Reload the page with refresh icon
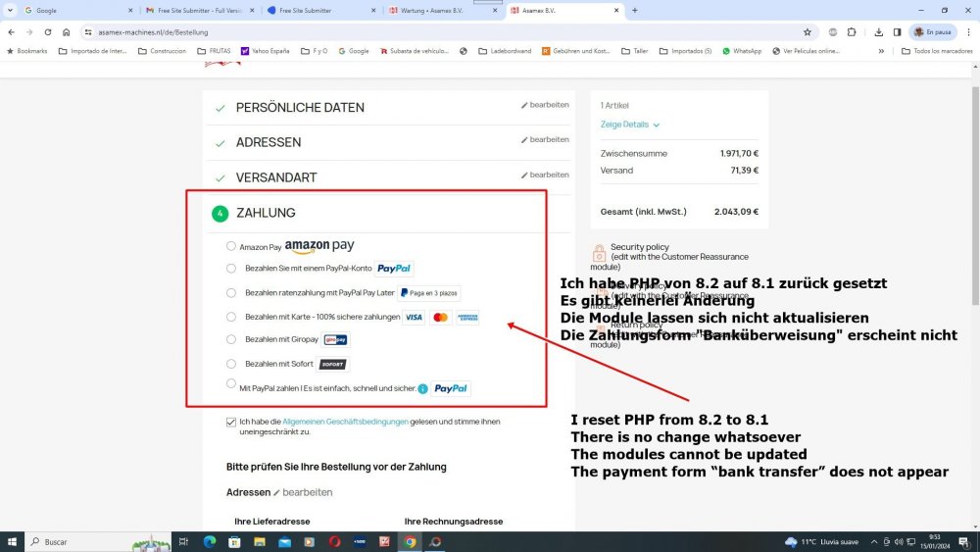 [47, 32]
